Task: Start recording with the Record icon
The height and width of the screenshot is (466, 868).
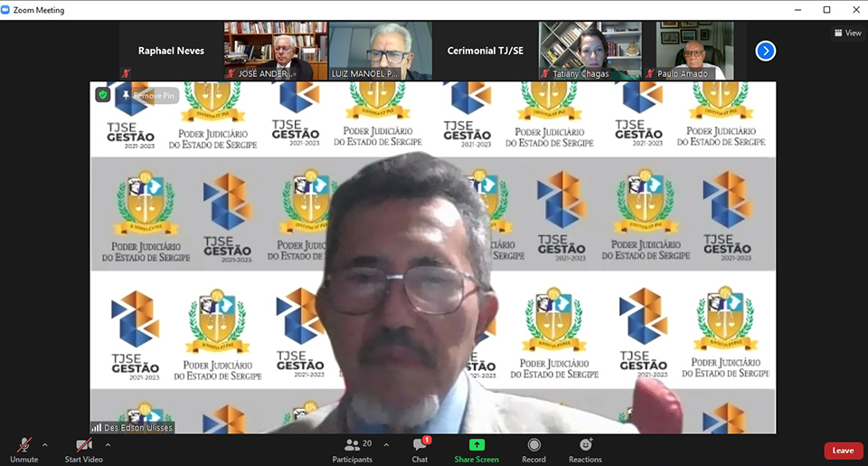Action: [x=533, y=445]
